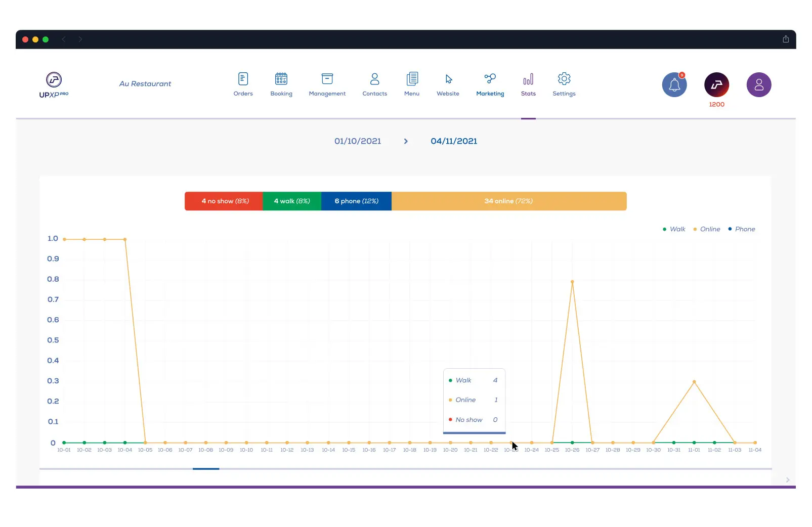Open the Marketing section
Viewport: 812px width, 527px height.
click(490, 83)
